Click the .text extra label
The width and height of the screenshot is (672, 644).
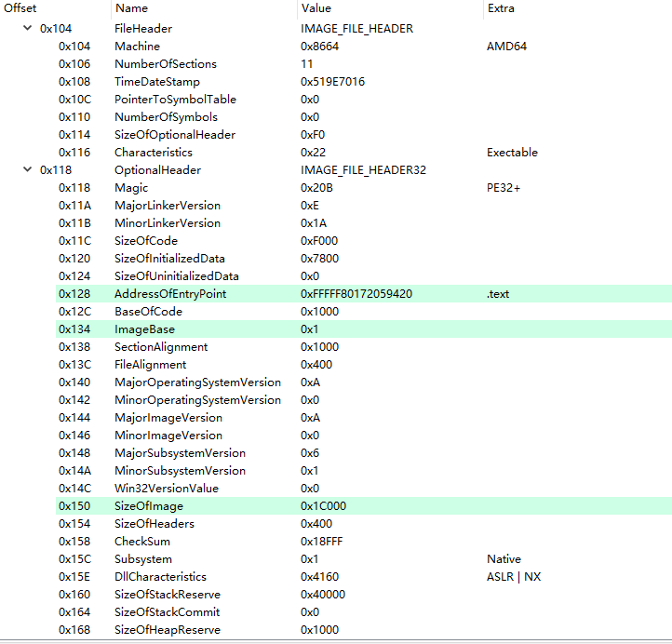(x=498, y=294)
